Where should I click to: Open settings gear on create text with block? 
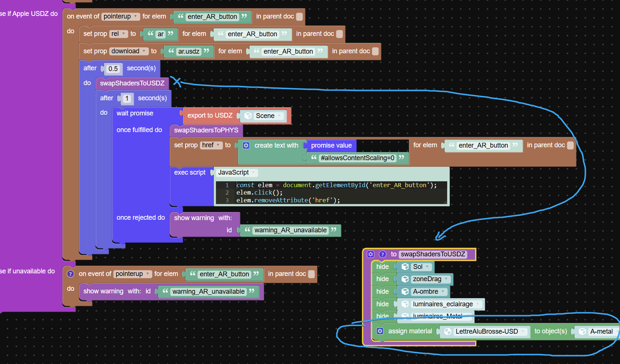pos(246,145)
